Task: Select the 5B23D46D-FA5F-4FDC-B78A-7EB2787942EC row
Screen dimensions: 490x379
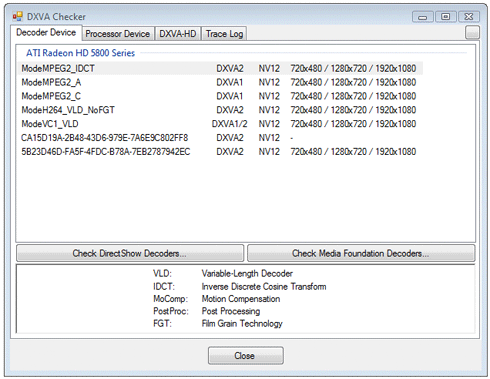Action: coord(220,152)
